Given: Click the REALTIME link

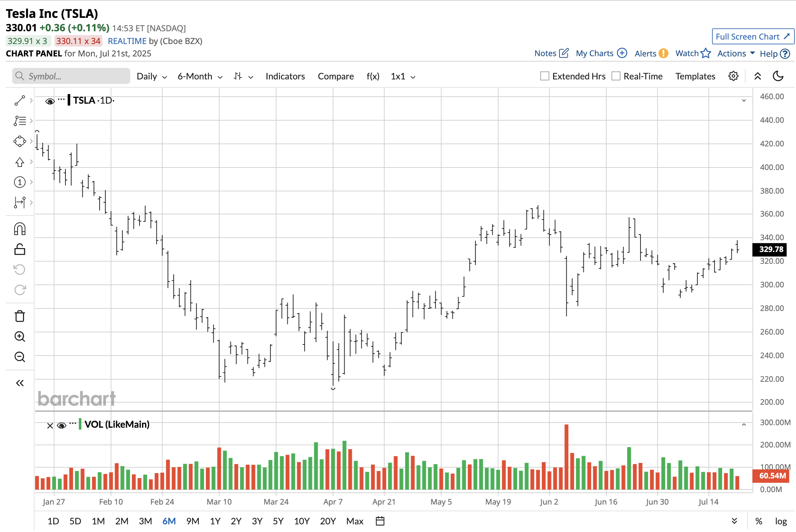Looking at the screenshot, I should 127,41.
